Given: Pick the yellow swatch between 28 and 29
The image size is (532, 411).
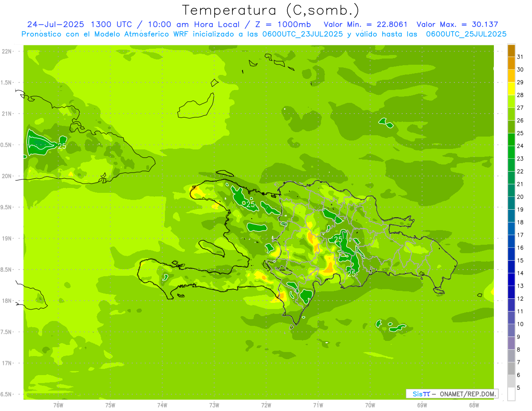Looking at the screenshot, I should (x=511, y=88).
